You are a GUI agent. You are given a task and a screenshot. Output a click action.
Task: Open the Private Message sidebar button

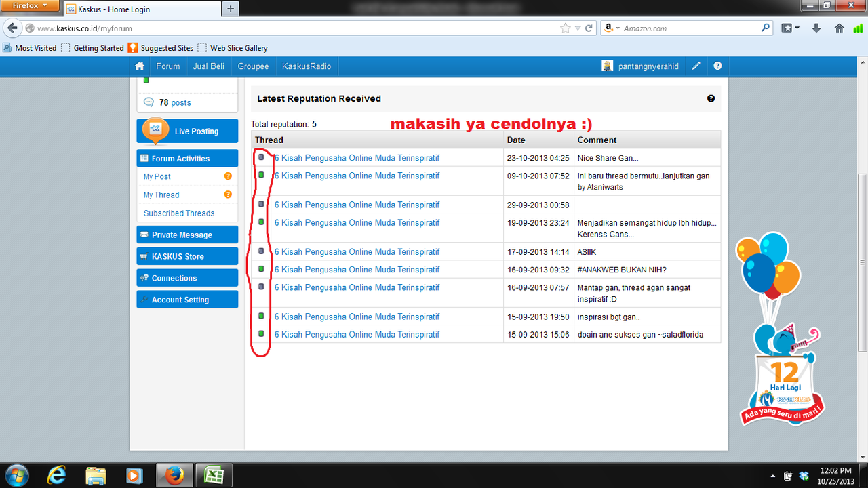(x=187, y=235)
